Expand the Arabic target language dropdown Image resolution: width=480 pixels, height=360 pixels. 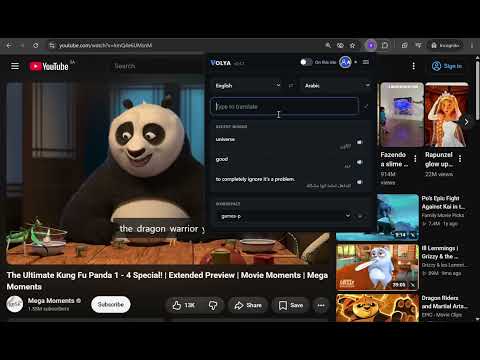(x=336, y=86)
